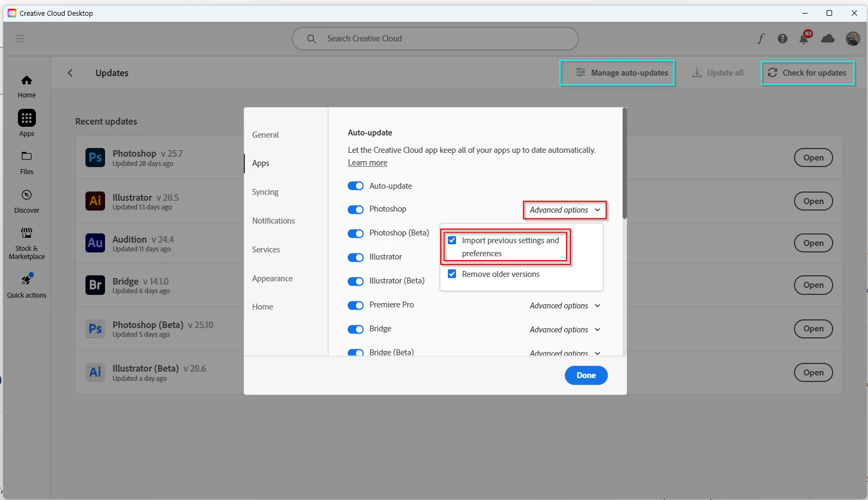Go to Home in sidebar
Image resolution: width=868 pixels, height=500 pixels.
coord(27,87)
